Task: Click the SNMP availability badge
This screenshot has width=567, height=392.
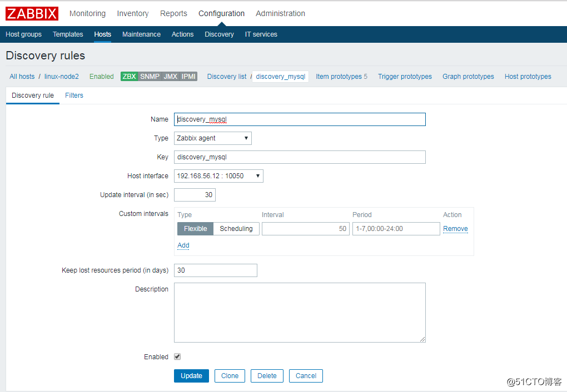Action: 150,77
